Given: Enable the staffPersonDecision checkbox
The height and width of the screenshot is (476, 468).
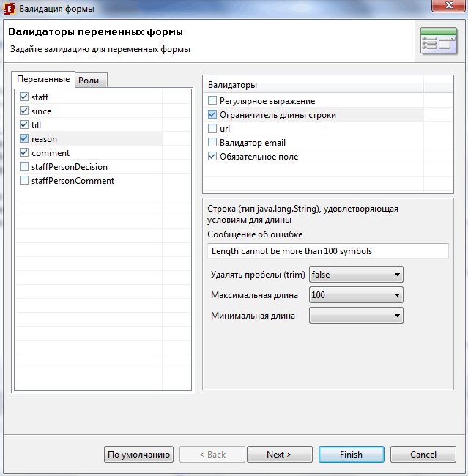Looking at the screenshot, I should [24, 167].
